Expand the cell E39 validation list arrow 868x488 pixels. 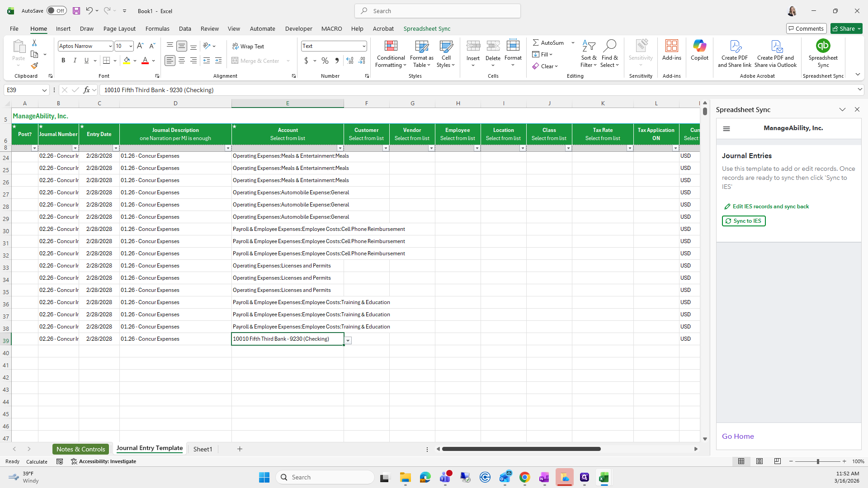pyautogui.click(x=348, y=340)
